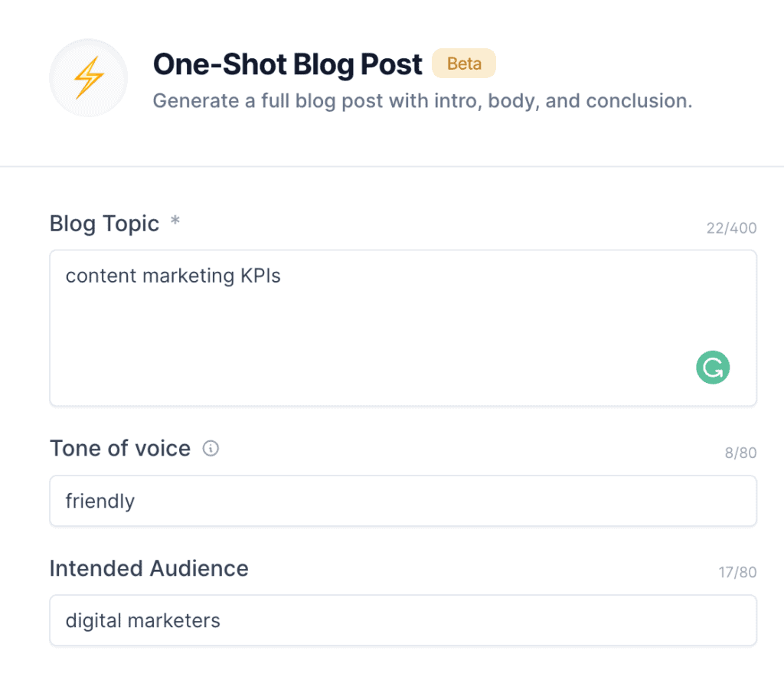Click the Beta badge
Viewport: 784px width, 680px height.
click(x=464, y=64)
